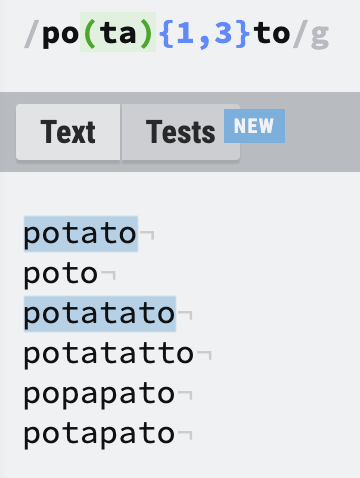Click line-break marker after potapato
Viewport: 360px width, 478px height.
click(185, 434)
